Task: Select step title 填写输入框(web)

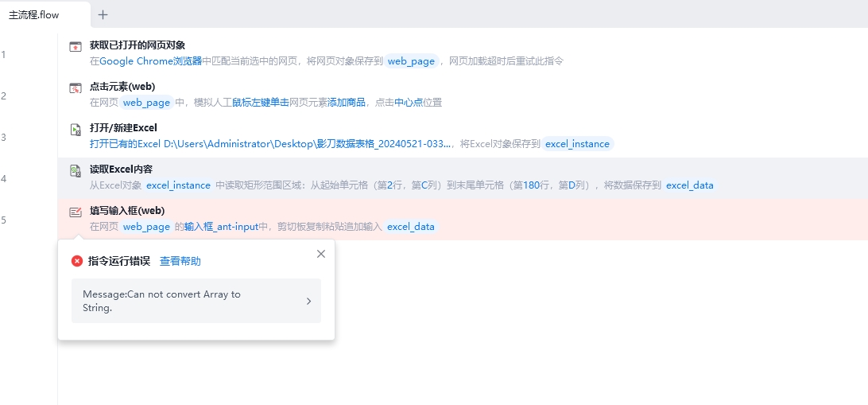Action: (127, 211)
